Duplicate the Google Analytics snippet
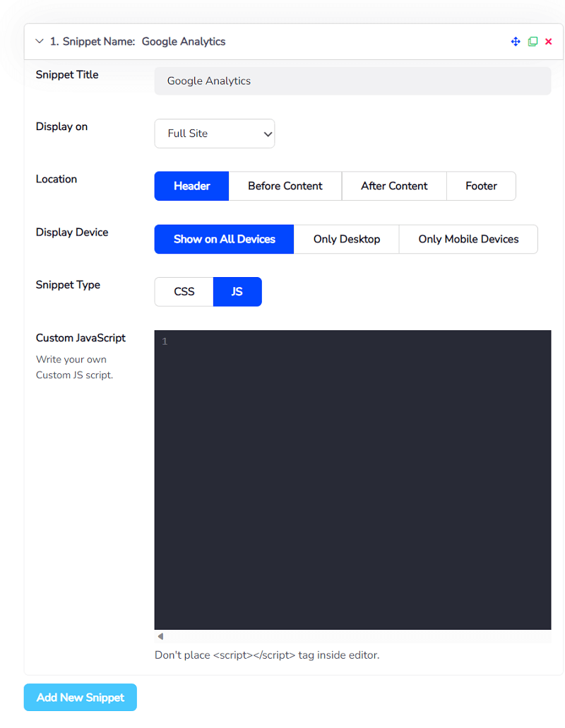Screen dimensions: 565x728 (533, 41)
